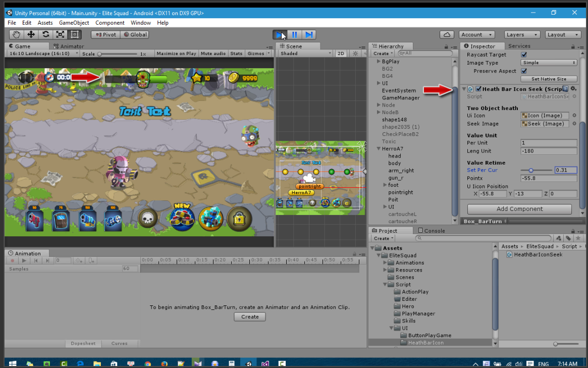Image resolution: width=588 pixels, height=368 pixels.
Task: Open the script component gear settings
Action: tap(573, 89)
